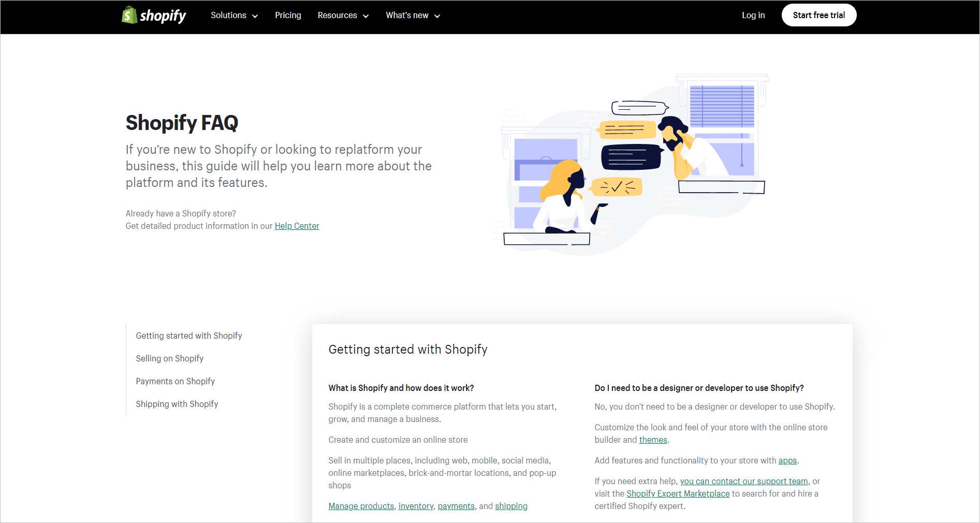Click the 'Shopify FAQ' page heading
Image resolution: width=980 pixels, height=523 pixels.
tap(182, 123)
